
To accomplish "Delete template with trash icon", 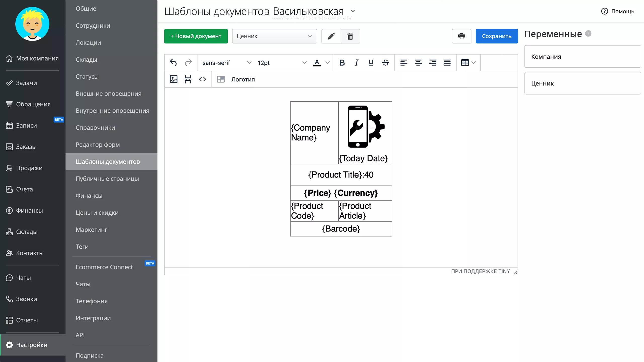I will pyautogui.click(x=350, y=36).
